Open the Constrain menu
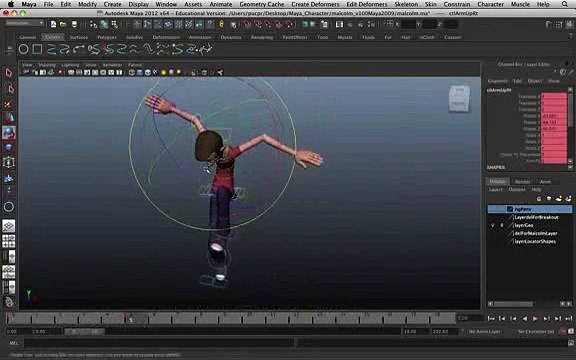Image resolution: width=576 pixels, height=360 pixels. 457,4
